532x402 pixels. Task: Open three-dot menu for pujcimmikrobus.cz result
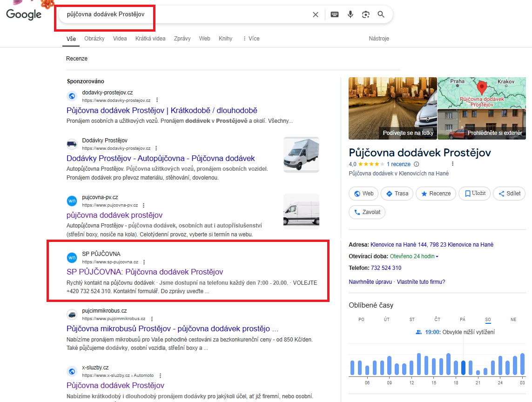(152, 319)
